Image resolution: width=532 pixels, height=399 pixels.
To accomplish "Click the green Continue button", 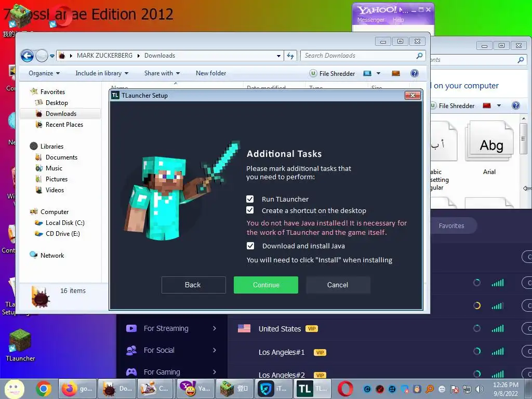I will [x=265, y=285].
